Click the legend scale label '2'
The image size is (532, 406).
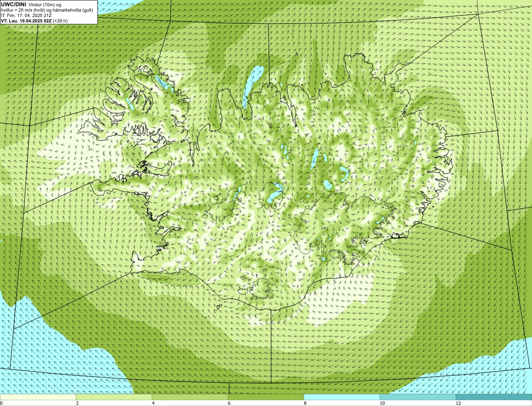tap(77, 403)
